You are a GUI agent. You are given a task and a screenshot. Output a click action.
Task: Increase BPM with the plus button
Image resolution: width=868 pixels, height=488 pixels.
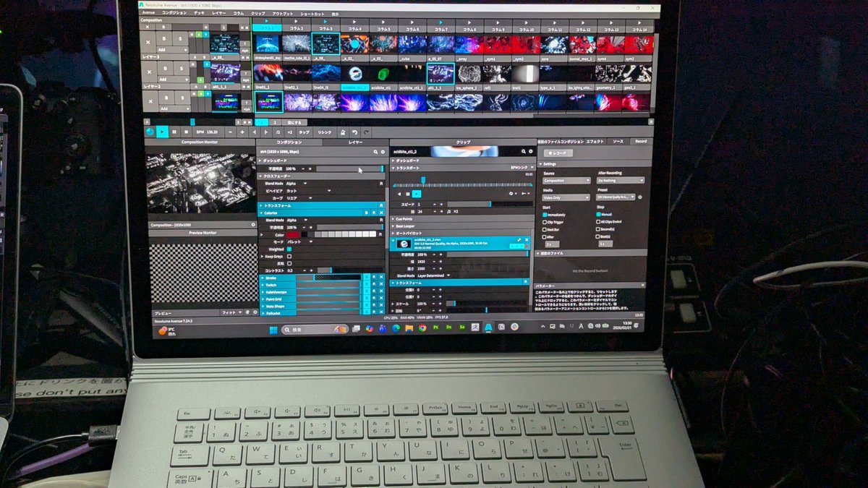click(242, 132)
